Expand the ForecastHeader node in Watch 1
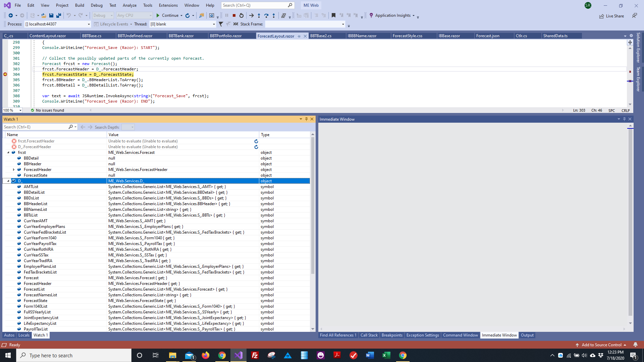This screenshot has height=362, width=644. [x=14, y=170]
